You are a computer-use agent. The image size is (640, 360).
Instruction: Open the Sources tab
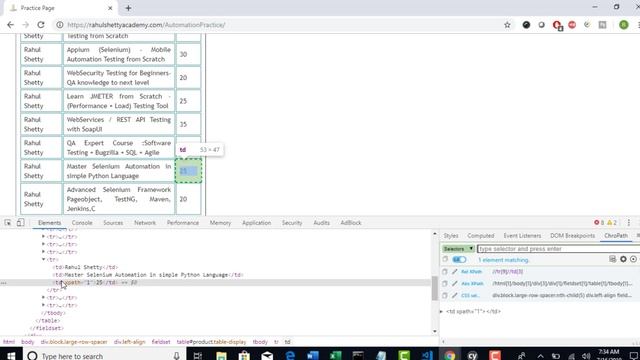tap(113, 223)
